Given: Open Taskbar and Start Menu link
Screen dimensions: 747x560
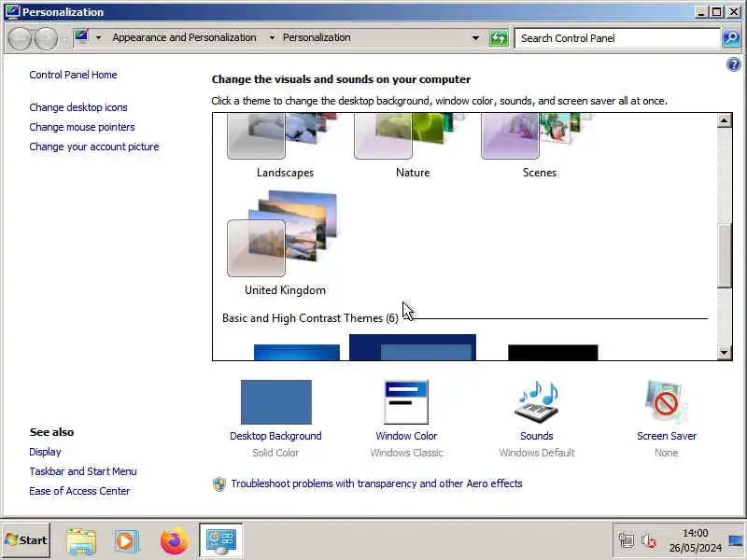Looking at the screenshot, I should 83,471.
